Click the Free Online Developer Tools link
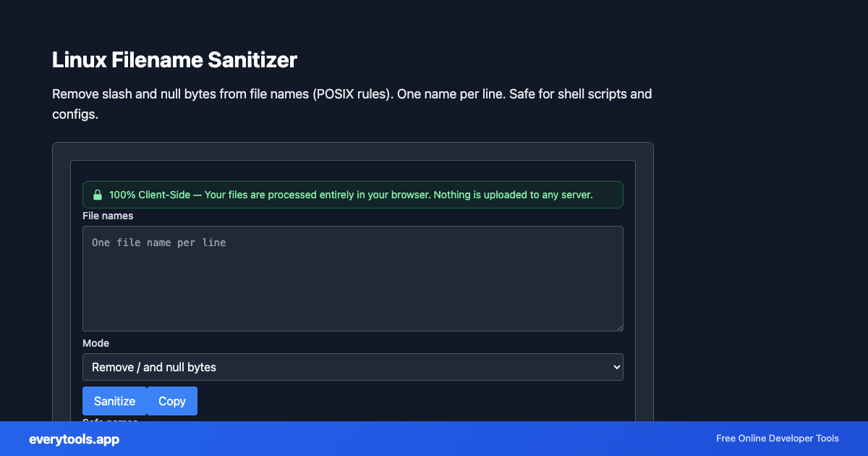The width and height of the screenshot is (868, 456). pyautogui.click(x=777, y=439)
